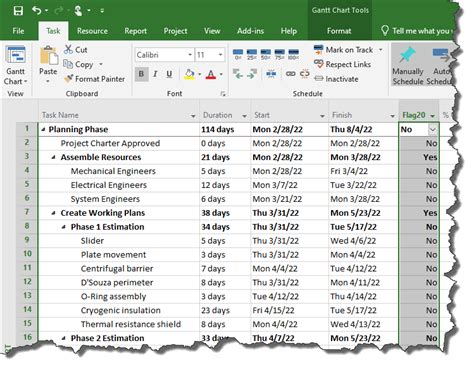Switch to the Task tab
Image resolution: width=474 pixels, height=367 pixels.
pyautogui.click(x=53, y=31)
